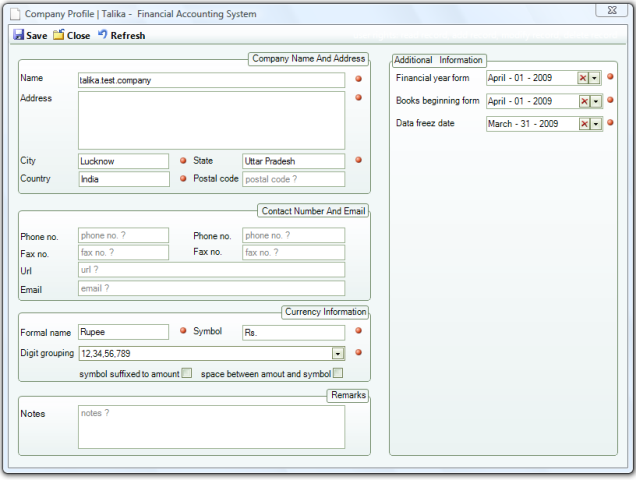Open the Financial year form date picker
The height and width of the screenshot is (480, 636).
pyautogui.click(x=595, y=78)
